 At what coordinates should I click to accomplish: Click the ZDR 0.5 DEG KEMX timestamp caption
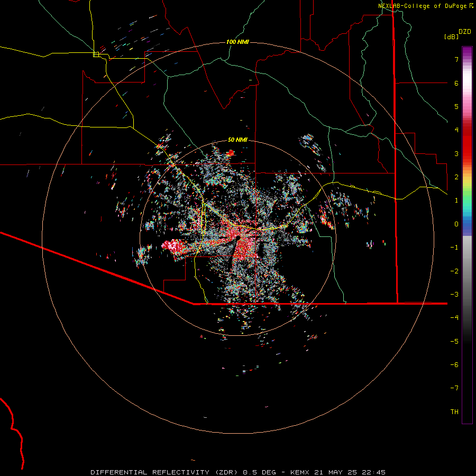point(238,472)
